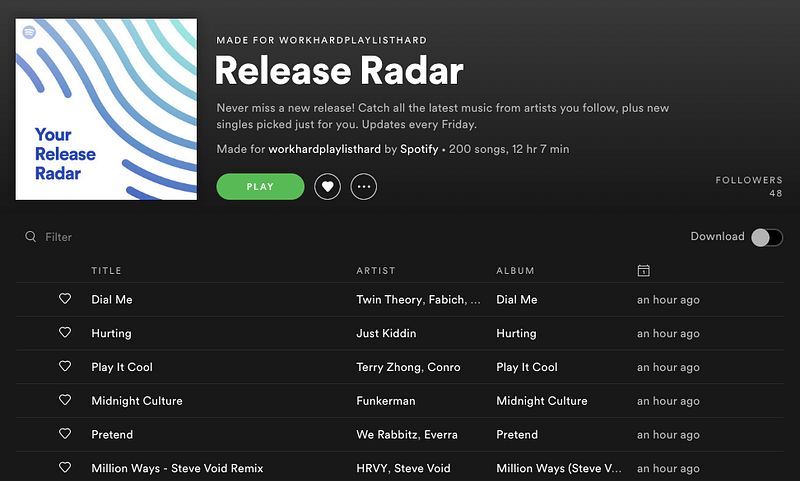Like the song Hurting
Image resolution: width=800 pixels, height=481 pixels.
tap(65, 332)
